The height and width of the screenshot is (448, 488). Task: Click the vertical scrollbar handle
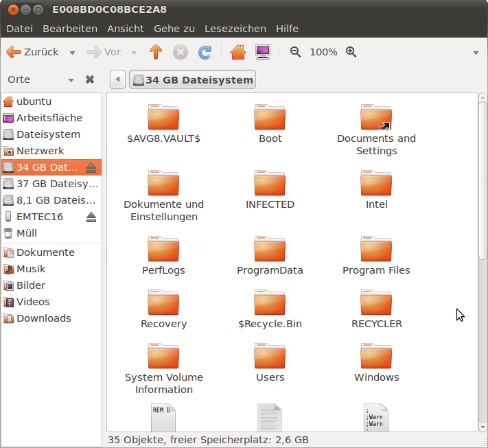pyautogui.click(x=482, y=180)
